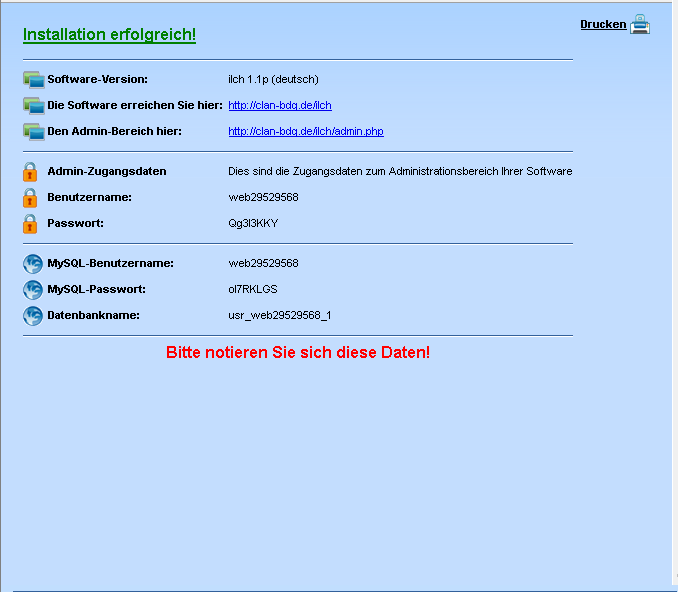The image size is (678, 592).
Task: Click the admin password value Qg3l3KKY
Action: (253, 223)
